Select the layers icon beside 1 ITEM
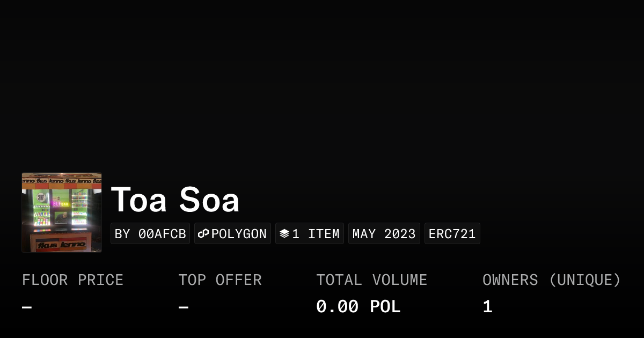The width and height of the screenshot is (644, 338). coord(285,233)
